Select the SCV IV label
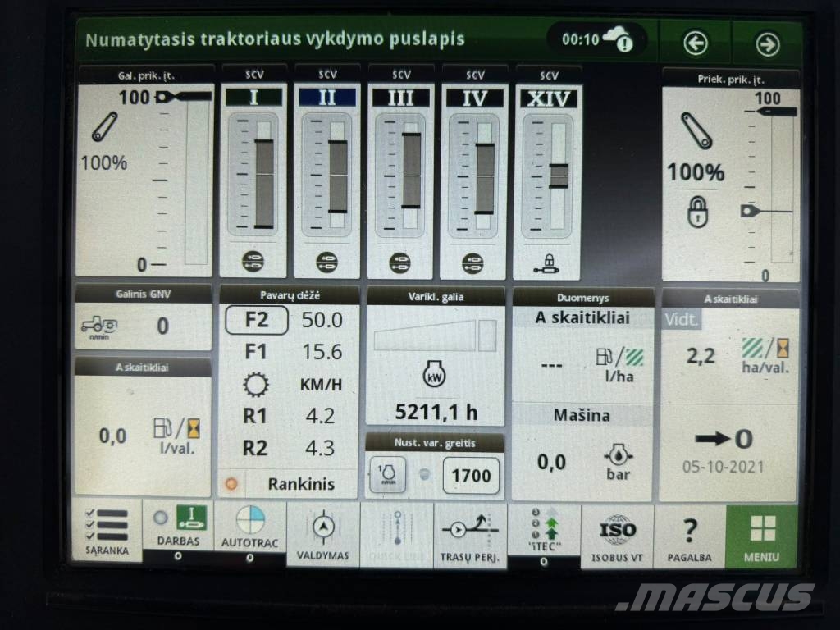Viewport: 840px width, 630px height. (475, 98)
